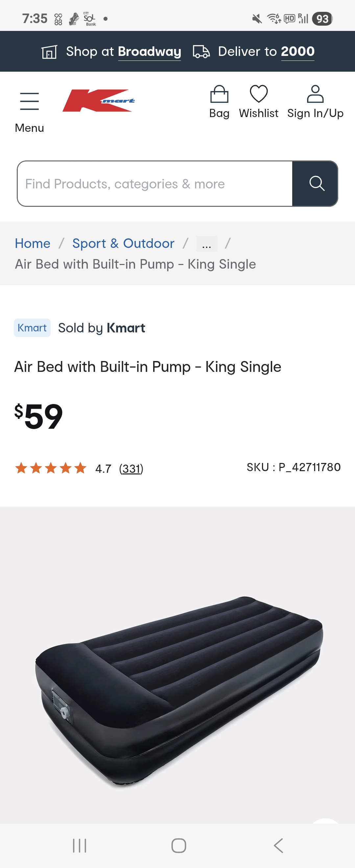The image size is (355, 868).
Task: Tap the five-star rating
Action: coord(51,469)
